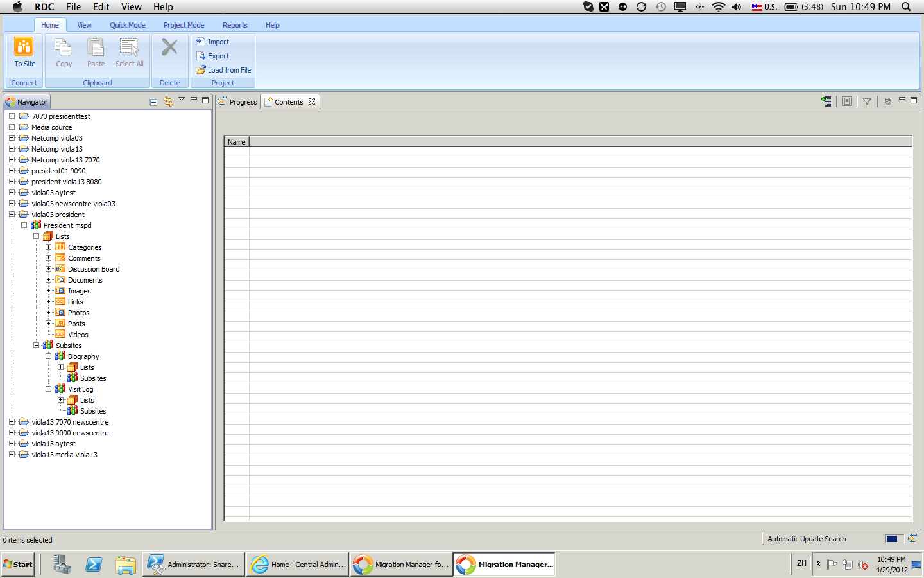Open the Help ribbon tab

tap(273, 25)
